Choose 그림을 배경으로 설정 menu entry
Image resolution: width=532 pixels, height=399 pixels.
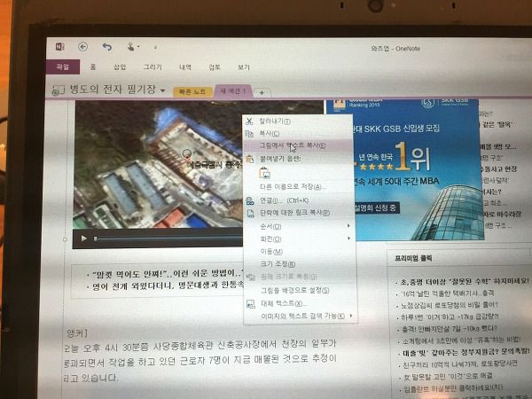point(301,291)
